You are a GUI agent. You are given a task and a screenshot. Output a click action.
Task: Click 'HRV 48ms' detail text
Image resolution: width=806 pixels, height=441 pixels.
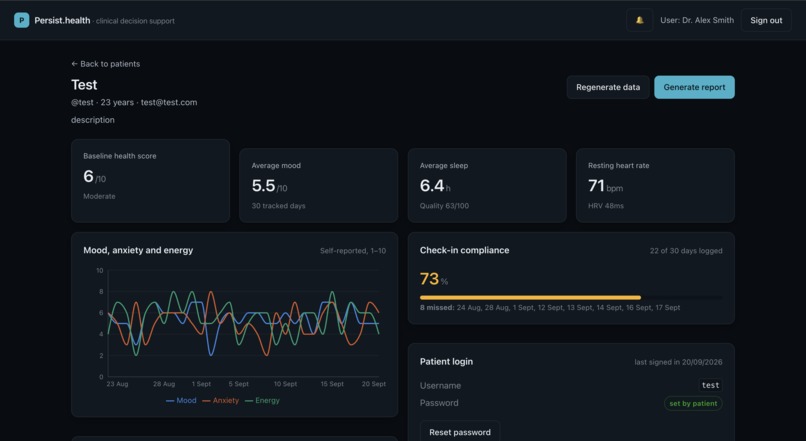click(x=606, y=206)
